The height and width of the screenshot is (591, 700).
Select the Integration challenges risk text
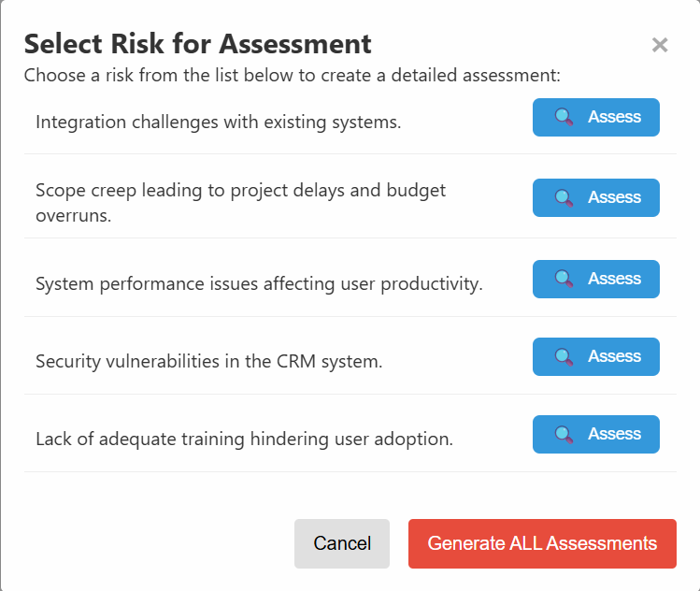tap(219, 122)
